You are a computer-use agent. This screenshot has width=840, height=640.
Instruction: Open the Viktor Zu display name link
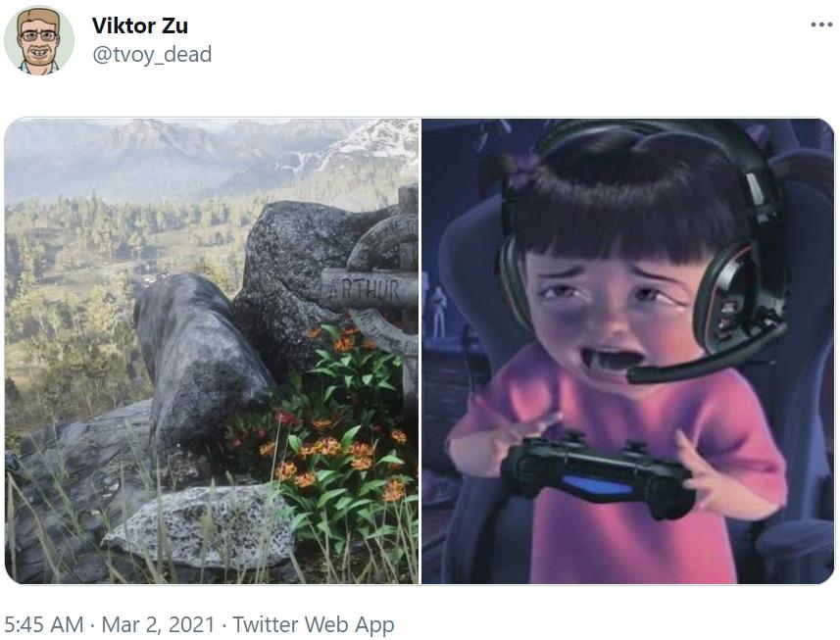coord(139,25)
